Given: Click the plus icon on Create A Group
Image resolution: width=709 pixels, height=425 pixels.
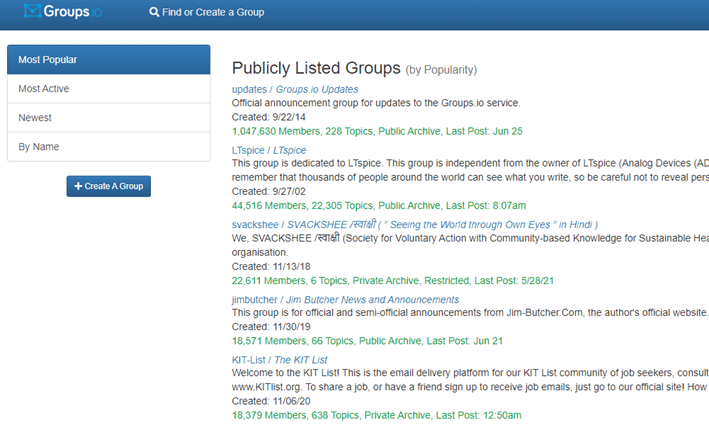Looking at the screenshot, I should tap(78, 186).
